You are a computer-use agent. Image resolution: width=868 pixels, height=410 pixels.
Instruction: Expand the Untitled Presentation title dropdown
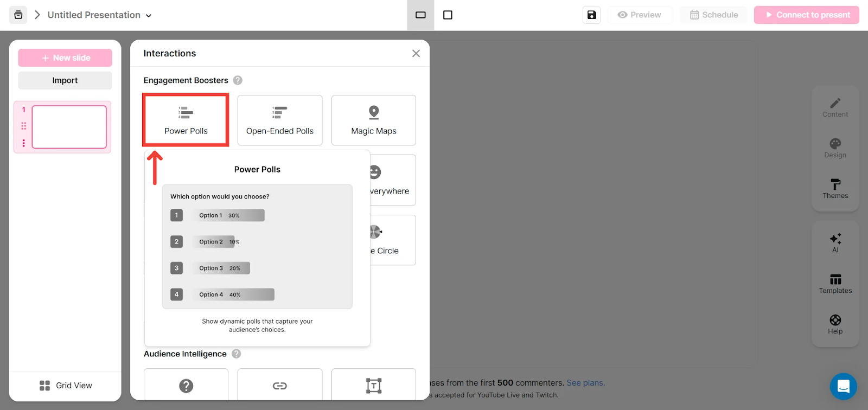[x=149, y=16]
